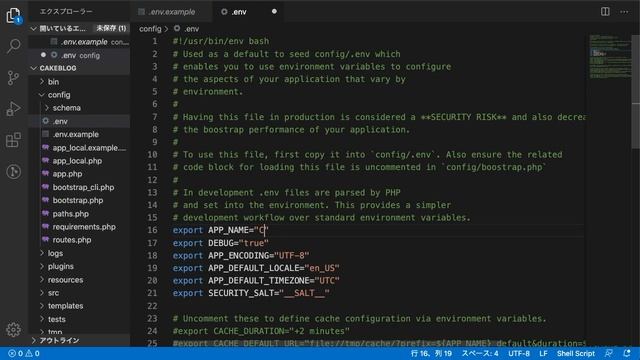
Task: Open app_local.example file in tree
Action: pos(79,148)
